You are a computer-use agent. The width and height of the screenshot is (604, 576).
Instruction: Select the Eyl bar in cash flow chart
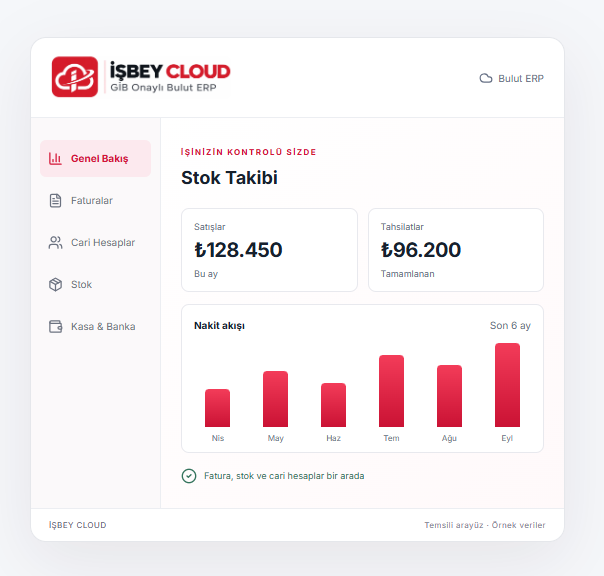[507, 385]
